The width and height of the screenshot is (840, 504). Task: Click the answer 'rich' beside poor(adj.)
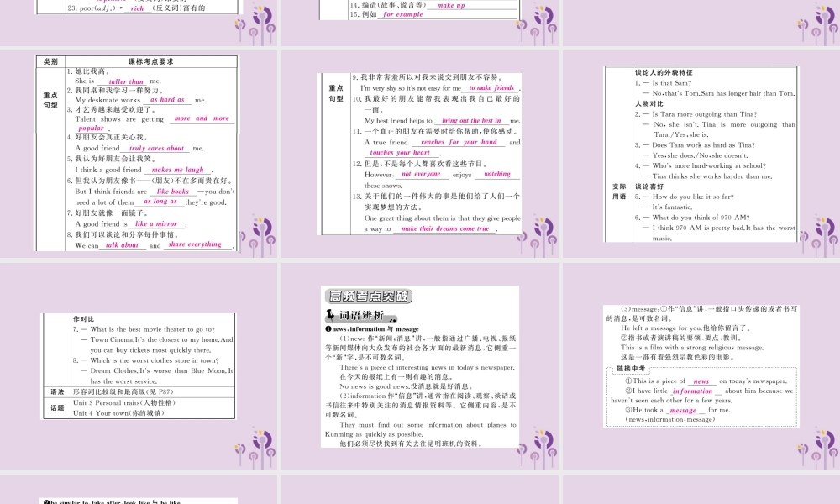137,8
